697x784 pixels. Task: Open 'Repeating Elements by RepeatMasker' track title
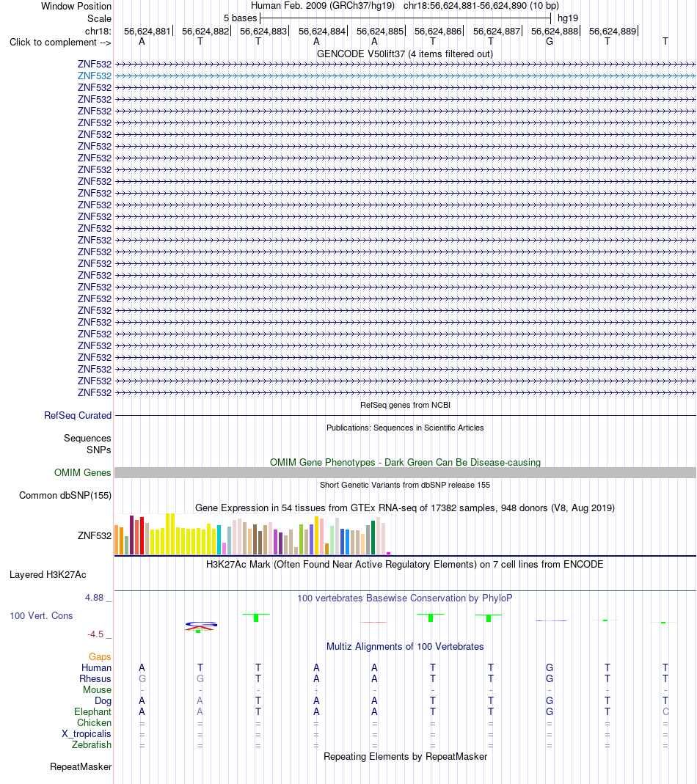(405, 757)
